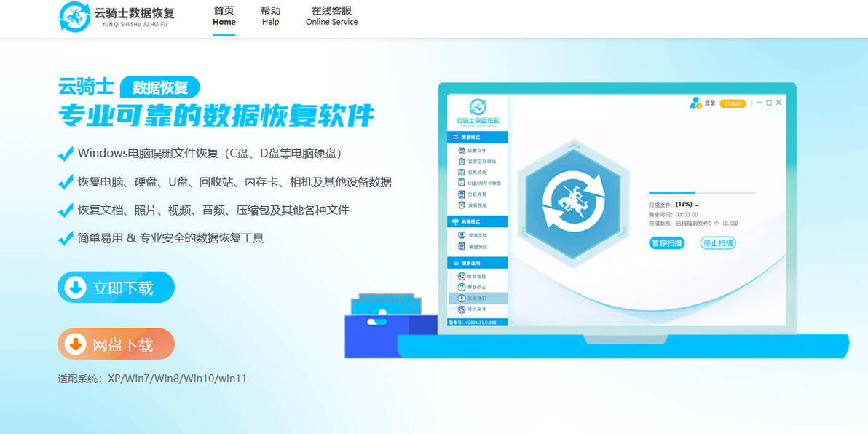
Task: Select 误清空回收站 in preview sidebar
Action: (x=477, y=162)
